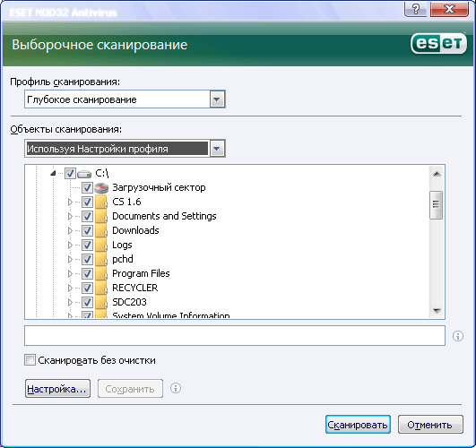Open the help question mark button
476x448 pixels.
point(416,9)
